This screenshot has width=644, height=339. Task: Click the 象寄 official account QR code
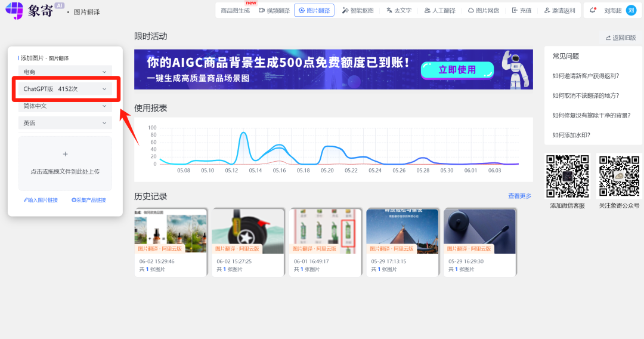point(619,176)
